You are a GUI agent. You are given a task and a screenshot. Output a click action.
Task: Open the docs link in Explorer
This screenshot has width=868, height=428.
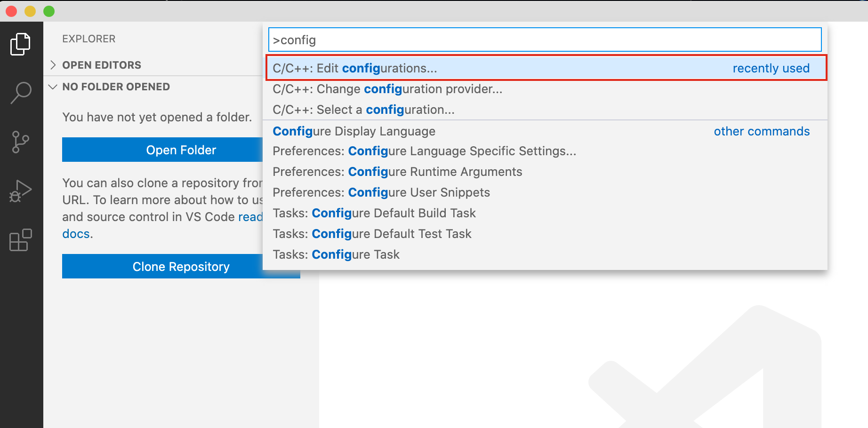[x=76, y=234]
